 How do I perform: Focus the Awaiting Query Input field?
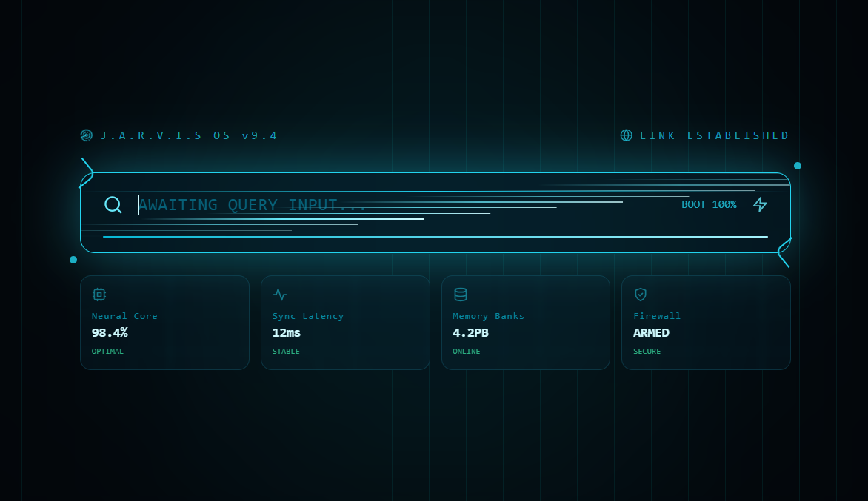click(x=404, y=204)
